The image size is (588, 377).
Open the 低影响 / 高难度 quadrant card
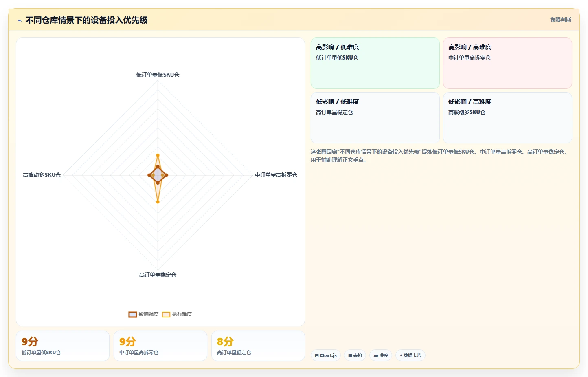pos(507,118)
